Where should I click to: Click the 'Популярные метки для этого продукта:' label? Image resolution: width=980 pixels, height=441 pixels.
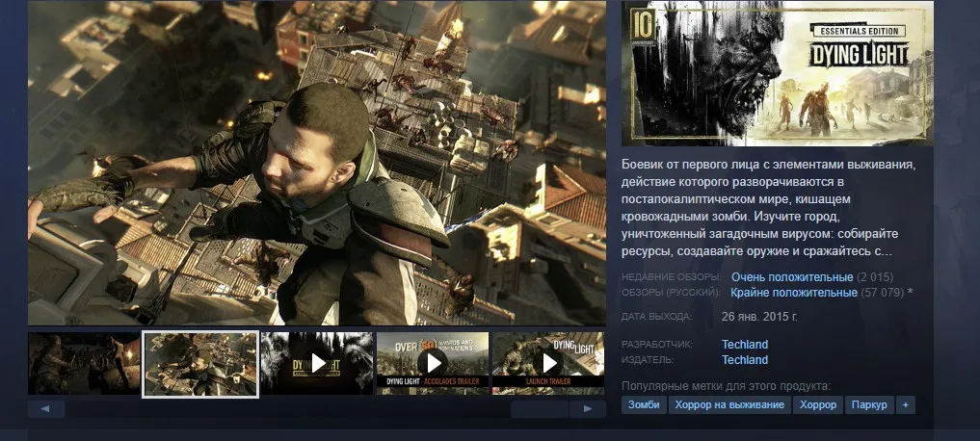tap(727, 386)
